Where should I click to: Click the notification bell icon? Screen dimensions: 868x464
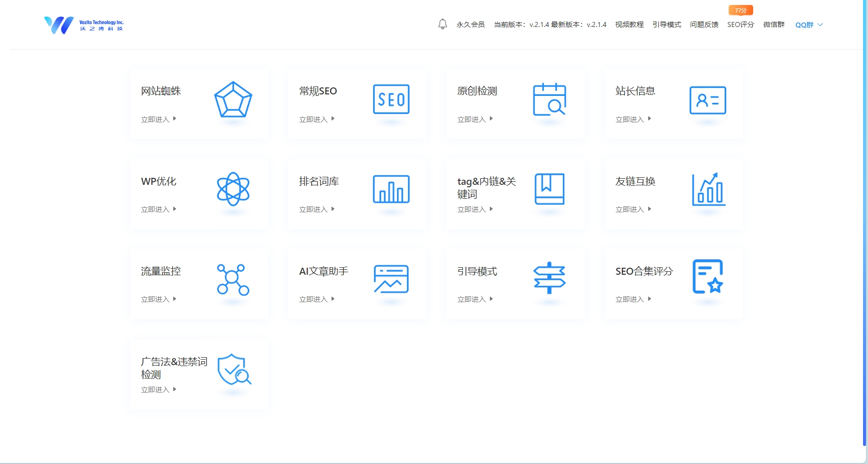click(x=442, y=23)
